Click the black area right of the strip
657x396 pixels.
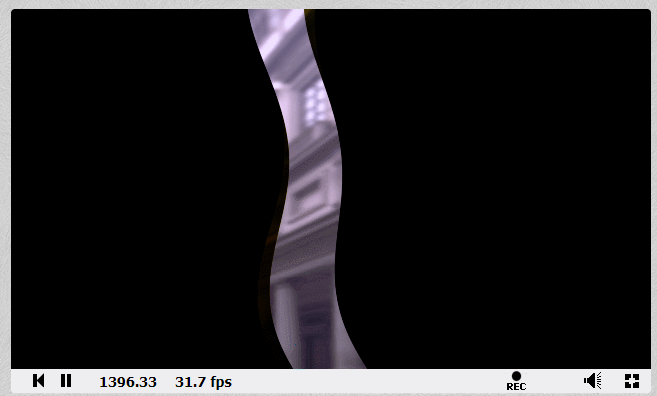tap(494, 189)
